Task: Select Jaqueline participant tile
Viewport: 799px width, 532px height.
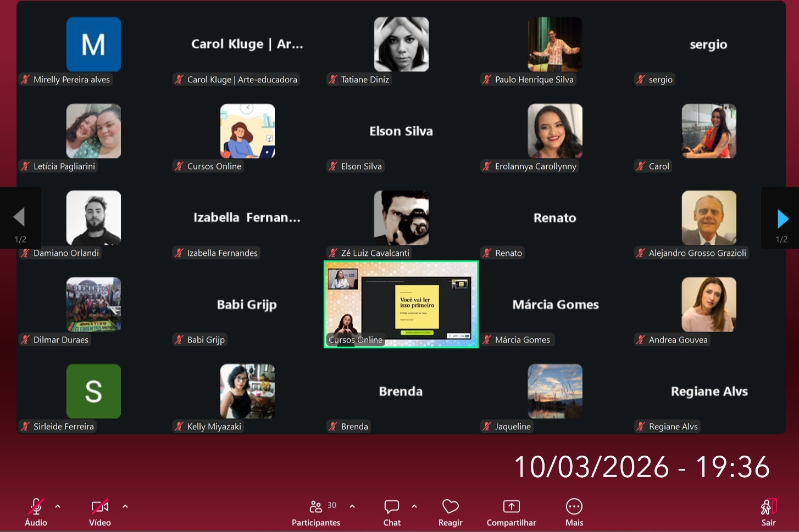Action: click(555, 391)
